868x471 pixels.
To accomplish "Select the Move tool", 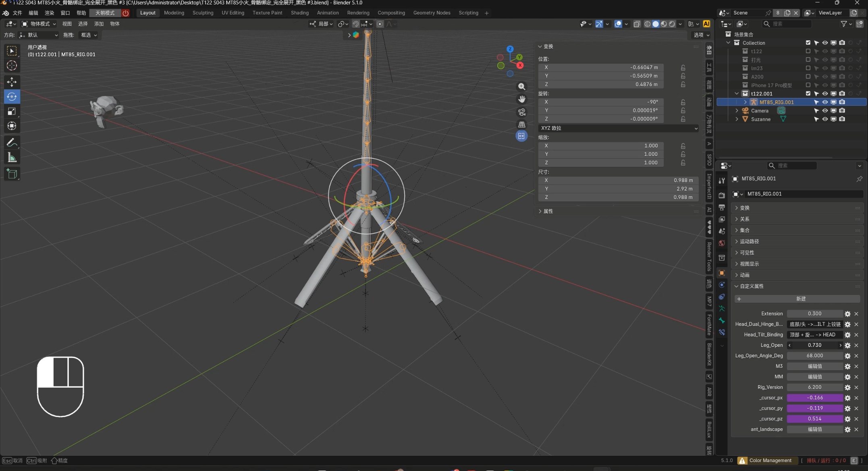I will [x=12, y=82].
